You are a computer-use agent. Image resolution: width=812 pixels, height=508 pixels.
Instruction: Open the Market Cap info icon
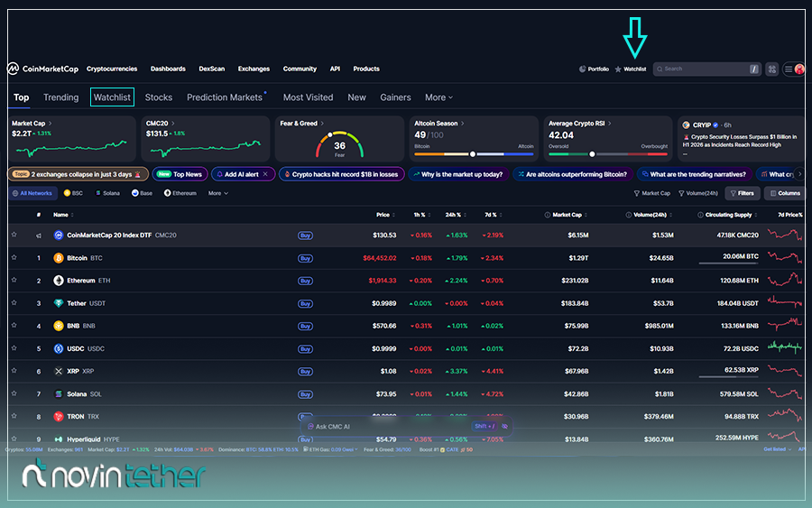click(x=547, y=215)
